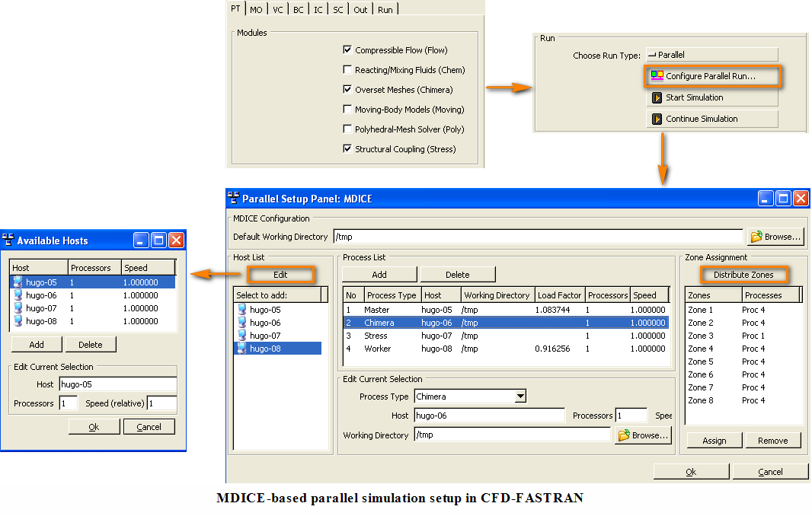Select Zone 8 in Zone Assignment list

743,400
